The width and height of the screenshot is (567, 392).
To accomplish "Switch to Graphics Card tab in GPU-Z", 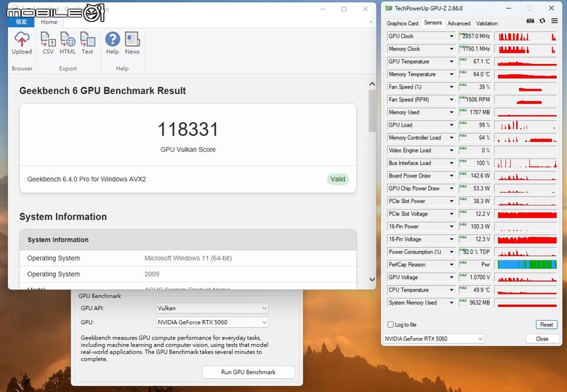I will [x=402, y=23].
